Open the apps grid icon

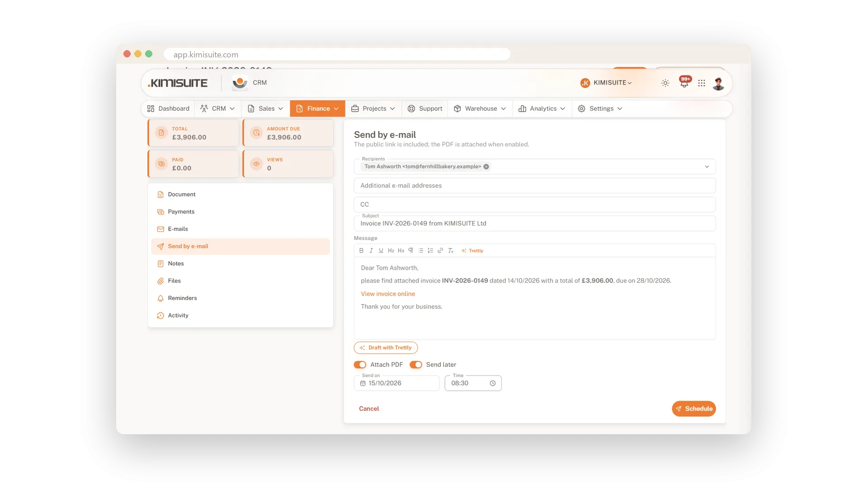702,83
